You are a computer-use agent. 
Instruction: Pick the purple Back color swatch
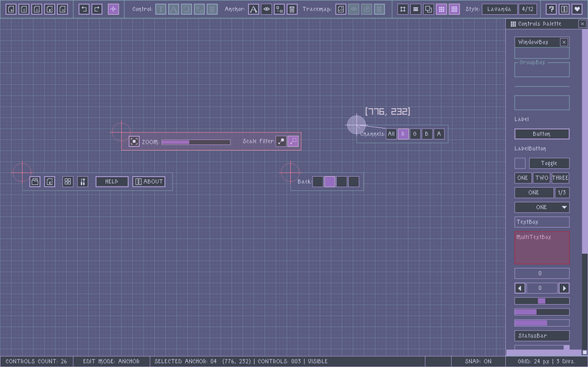tap(330, 181)
